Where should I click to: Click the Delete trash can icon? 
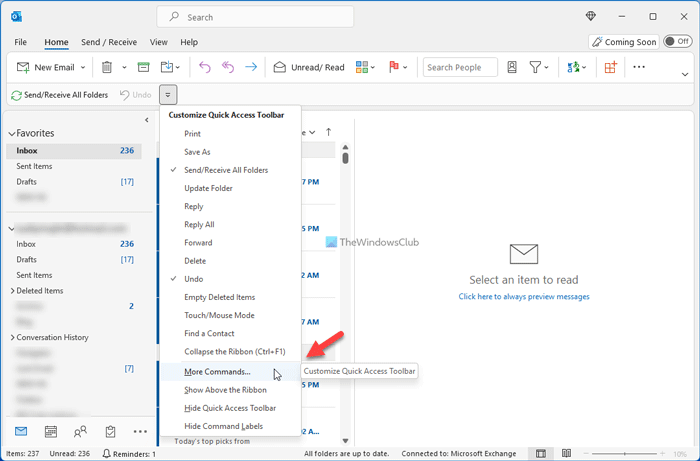coord(106,67)
